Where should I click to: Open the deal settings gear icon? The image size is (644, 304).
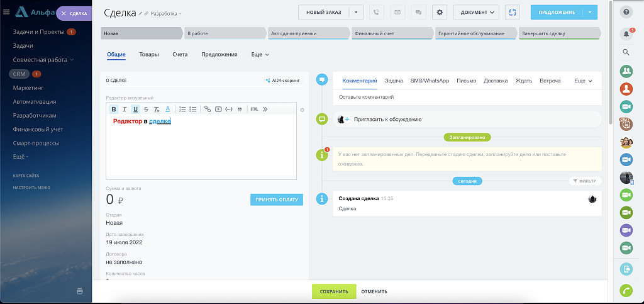coord(440,12)
